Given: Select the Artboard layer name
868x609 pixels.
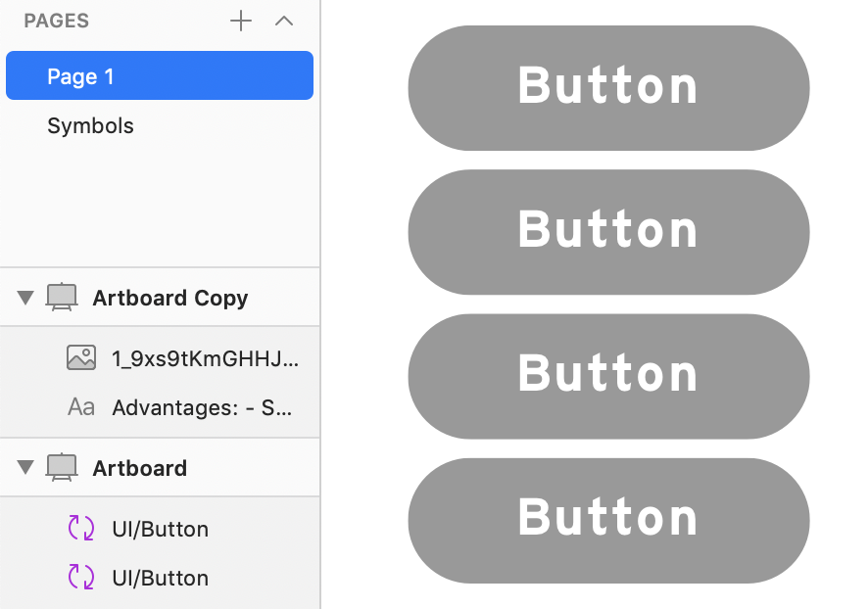Looking at the screenshot, I should point(139,468).
